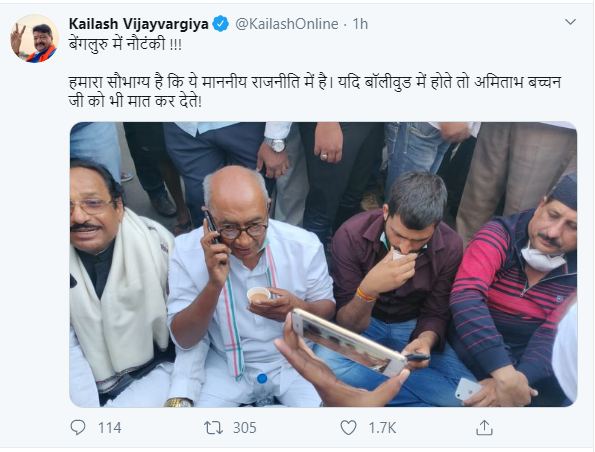This screenshot has width=595, height=452.
Task: Click the blue verified badge
Action: 220,24
